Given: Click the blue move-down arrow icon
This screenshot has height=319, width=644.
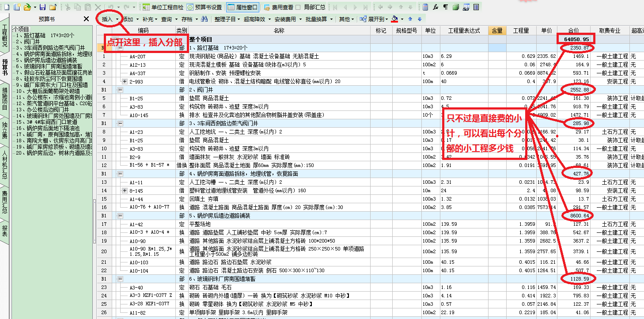Looking at the screenshot, I should (420, 19).
